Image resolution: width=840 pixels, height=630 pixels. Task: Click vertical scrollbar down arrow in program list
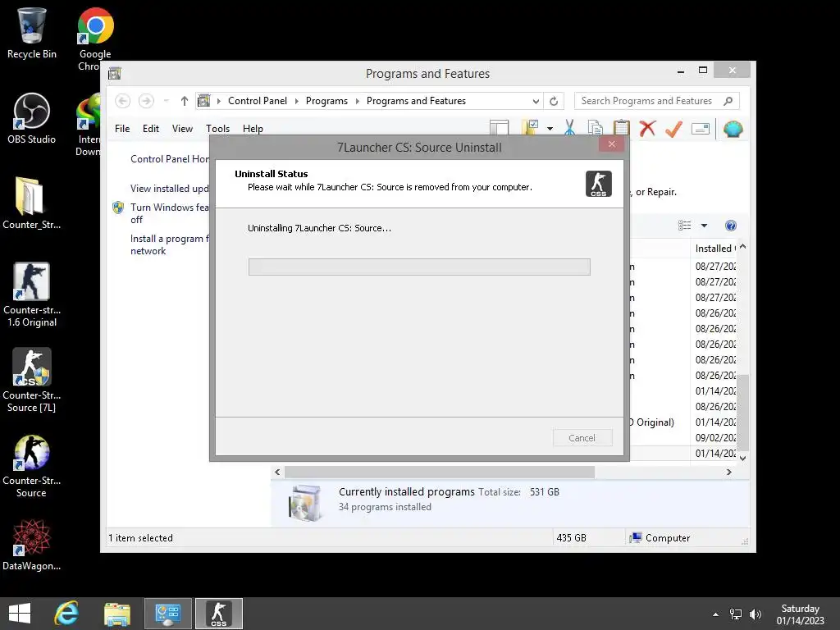pyautogui.click(x=743, y=458)
